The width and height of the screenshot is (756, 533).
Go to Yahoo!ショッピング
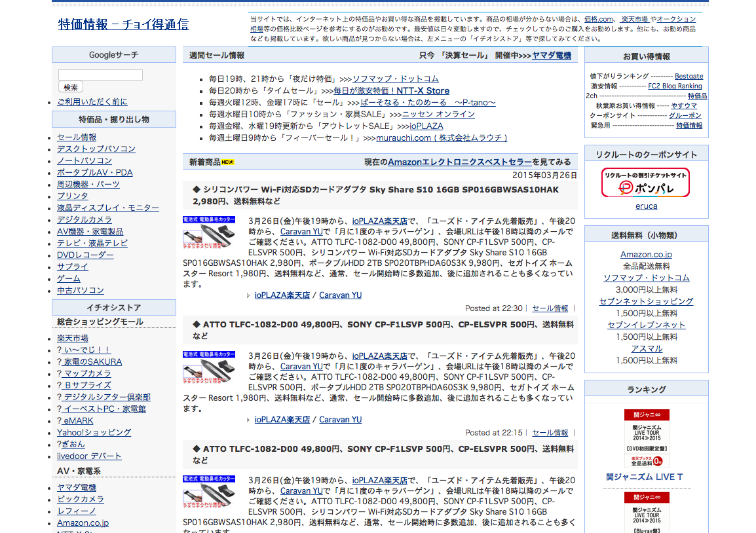point(94,432)
